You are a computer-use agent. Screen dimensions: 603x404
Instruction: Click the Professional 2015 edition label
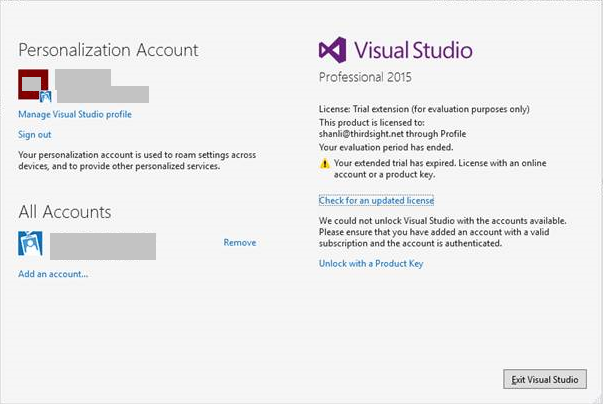pyautogui.click(x=365, y=77)
